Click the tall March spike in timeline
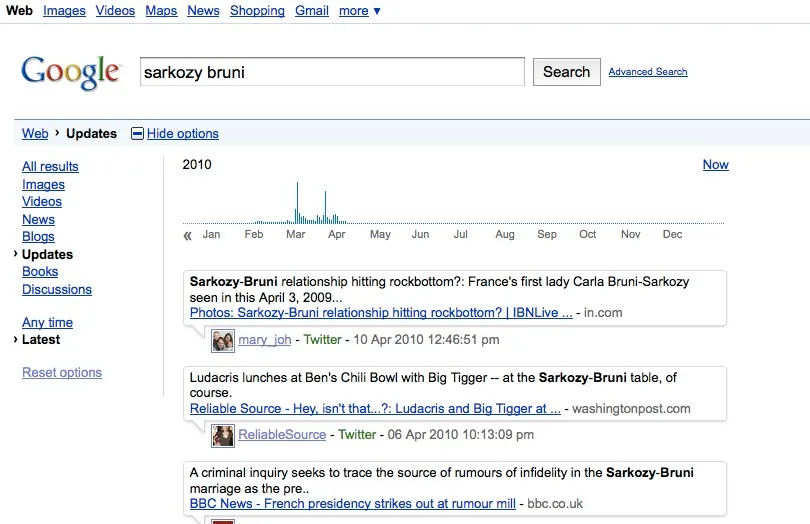 [297, 203]
